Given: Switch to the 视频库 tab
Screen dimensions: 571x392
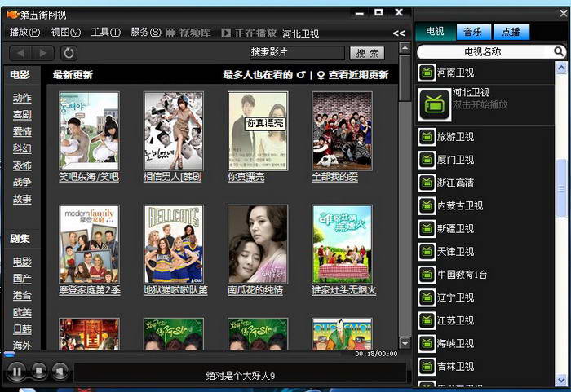Looking at the screenshot, I should pyautogui.click(x=189, y=33).
